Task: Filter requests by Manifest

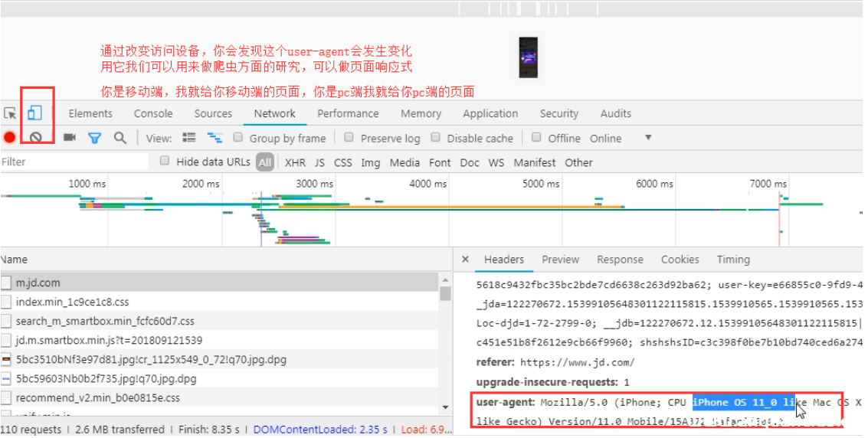Action: click(x=534, y=162)
